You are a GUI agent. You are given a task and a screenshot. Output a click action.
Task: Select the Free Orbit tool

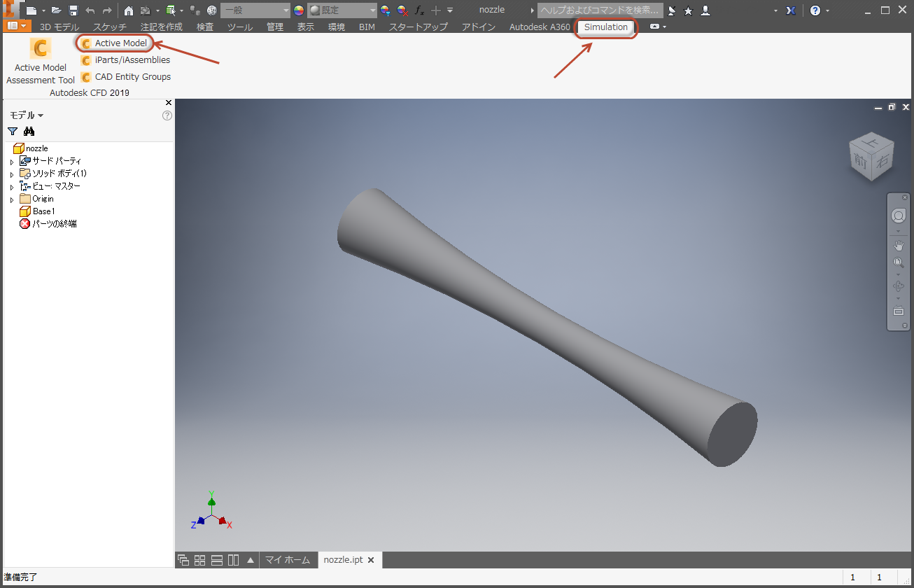pos(899,285)
